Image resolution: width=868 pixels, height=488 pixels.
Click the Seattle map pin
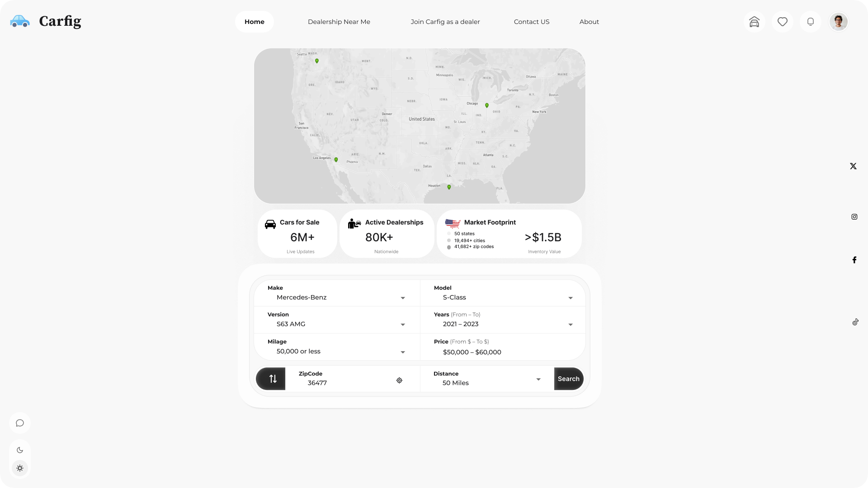(x=317, y=61)
